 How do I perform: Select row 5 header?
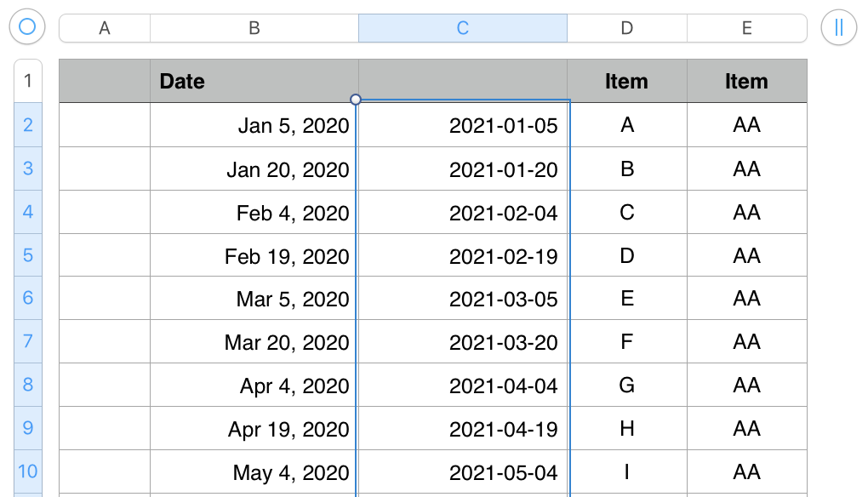(x=28, y=255)
